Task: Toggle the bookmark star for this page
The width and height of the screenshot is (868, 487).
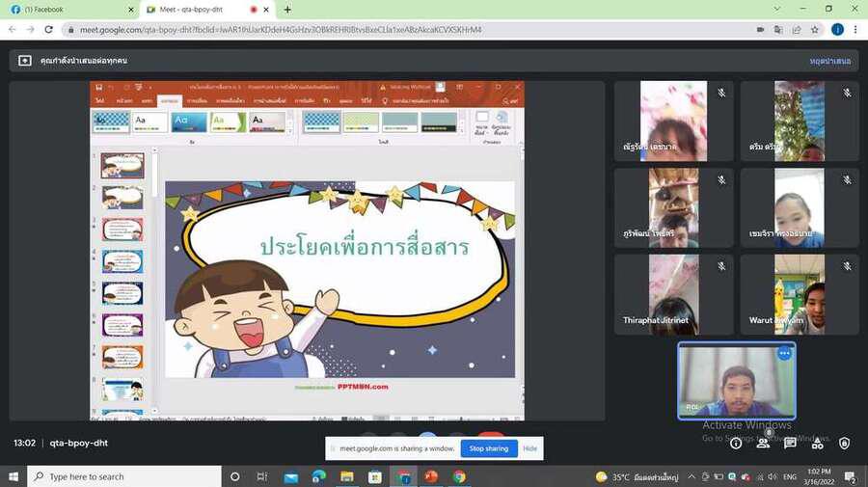Action: coord(815,30)
